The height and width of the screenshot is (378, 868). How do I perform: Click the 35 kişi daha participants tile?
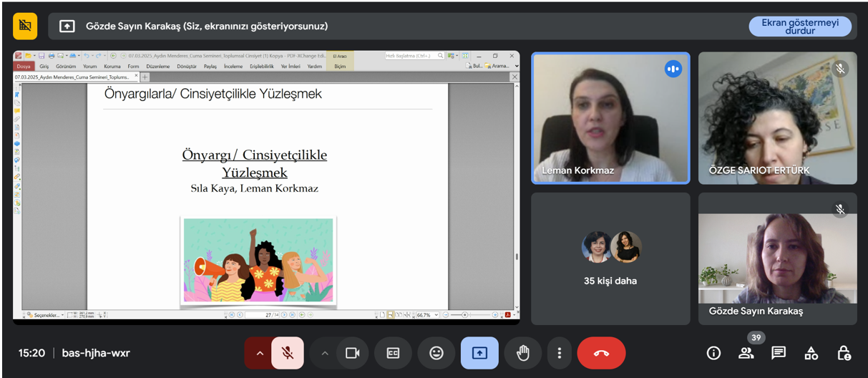(610, 258)
